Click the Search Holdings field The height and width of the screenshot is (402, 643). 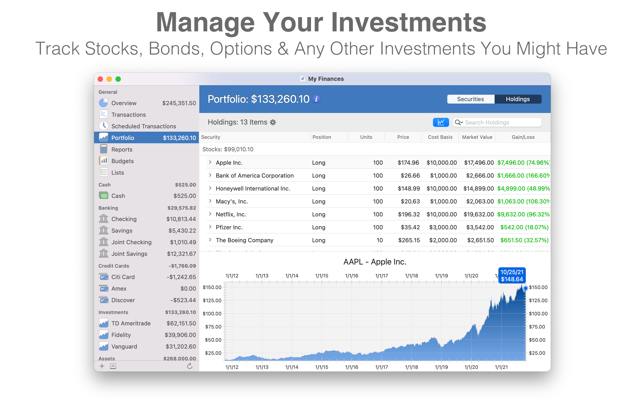pyautogui.click(x=497, y=122)
